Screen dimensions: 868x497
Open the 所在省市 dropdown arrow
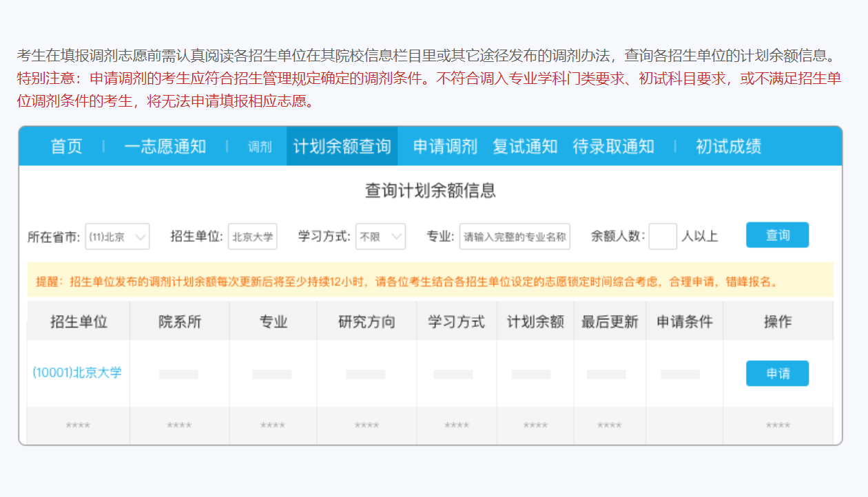click(143, 236)
